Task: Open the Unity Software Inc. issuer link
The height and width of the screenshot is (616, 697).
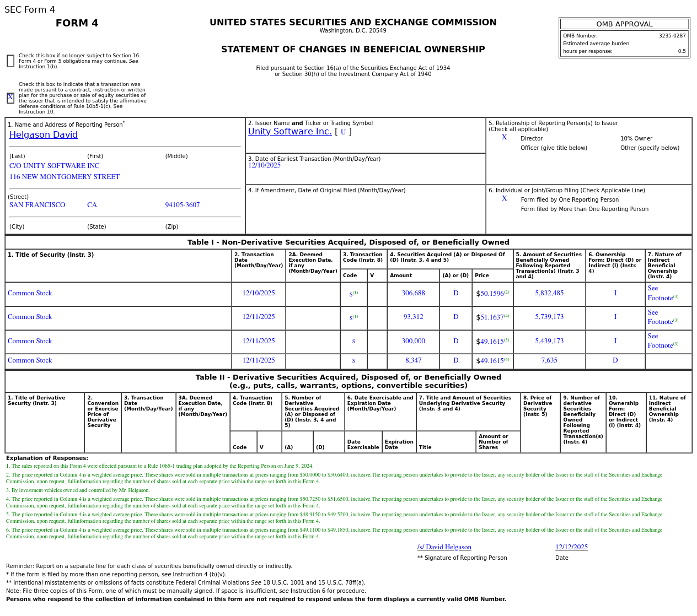Action: [x=290, y=132]
